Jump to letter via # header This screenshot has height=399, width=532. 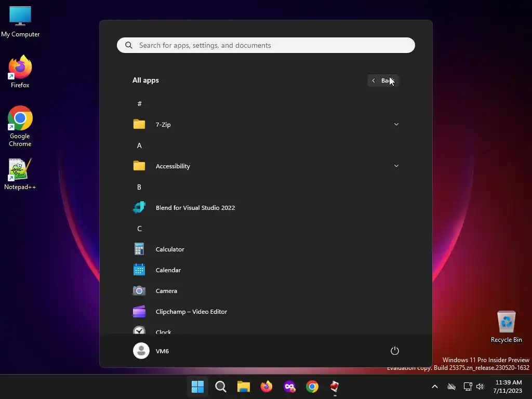point(139,103)
